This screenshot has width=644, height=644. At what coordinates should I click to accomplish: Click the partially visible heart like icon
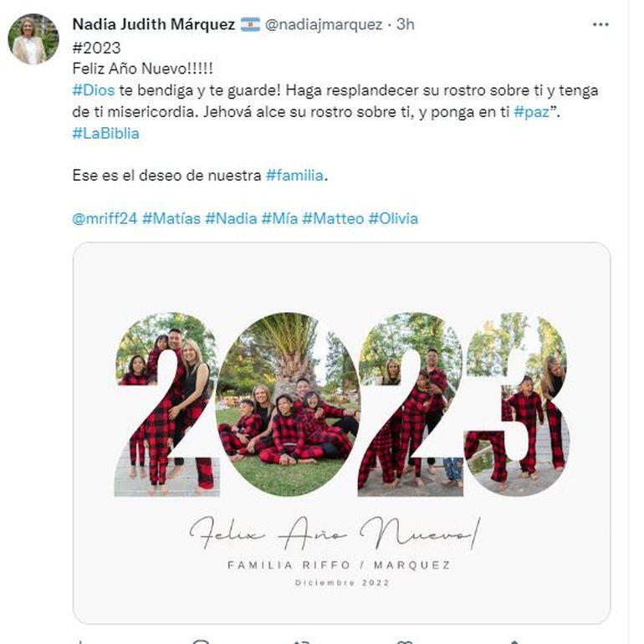click(x=405, y=641)
